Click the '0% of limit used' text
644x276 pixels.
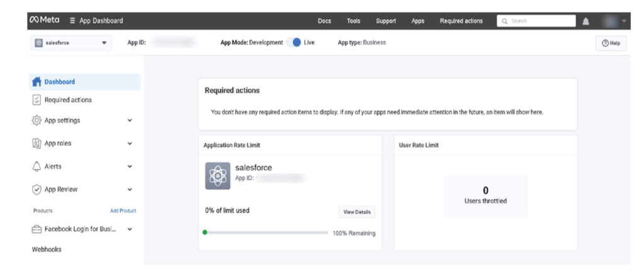[227, 210]
